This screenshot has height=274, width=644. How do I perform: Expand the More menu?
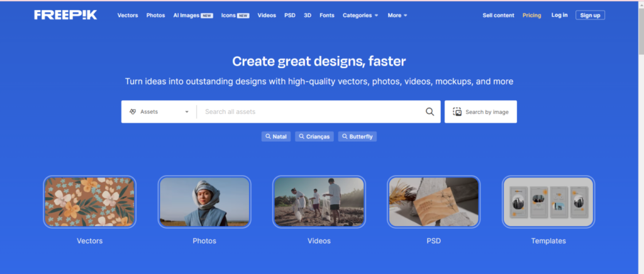[397, 15]
